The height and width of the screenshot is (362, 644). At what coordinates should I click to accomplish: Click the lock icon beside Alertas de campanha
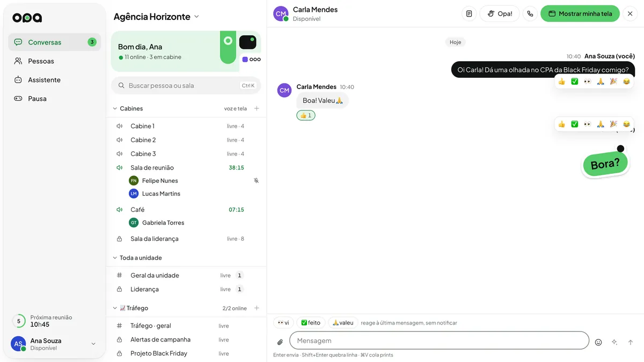(120, 339)
